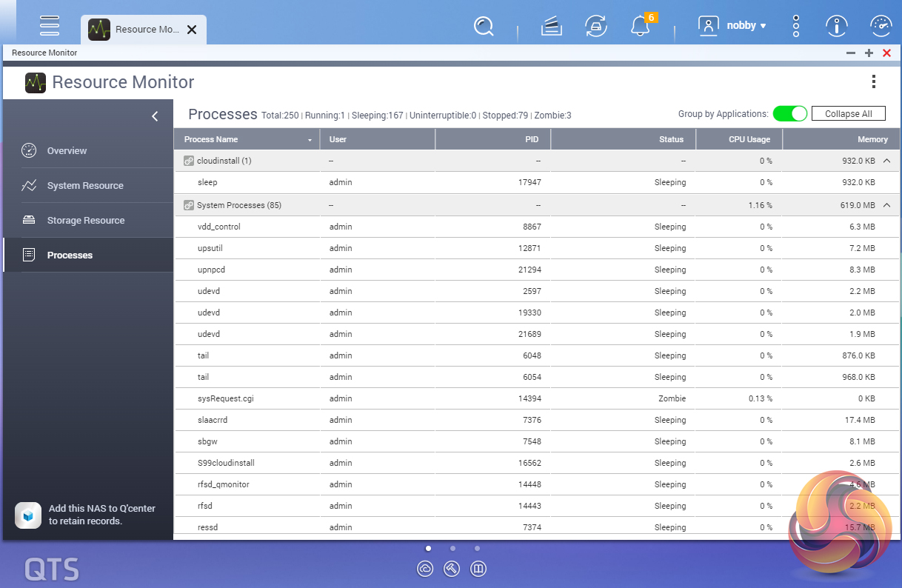Open notifications bell with badge 6
This screenshot has width=902, height=588.
tap(640, 27)
